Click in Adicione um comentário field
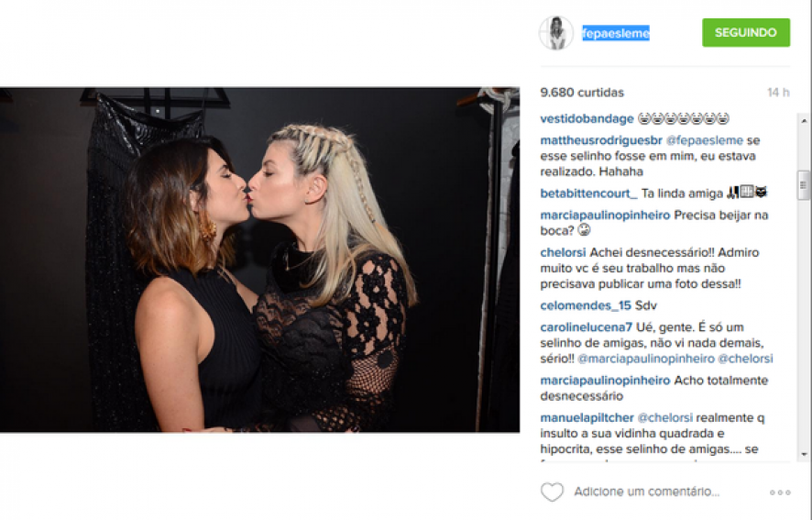This screenshot has height=520, width=812. coord(647,492)
